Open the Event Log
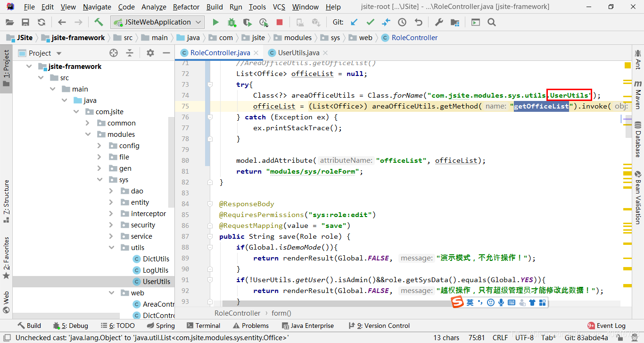The width and height of the screenshot is (644, 343). (606, 326)
